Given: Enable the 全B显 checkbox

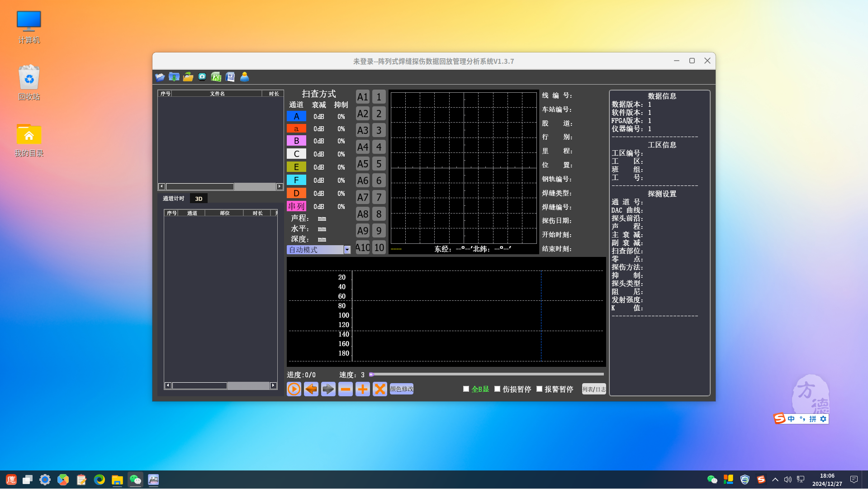Looking at the screenshot, I should 466,389.
